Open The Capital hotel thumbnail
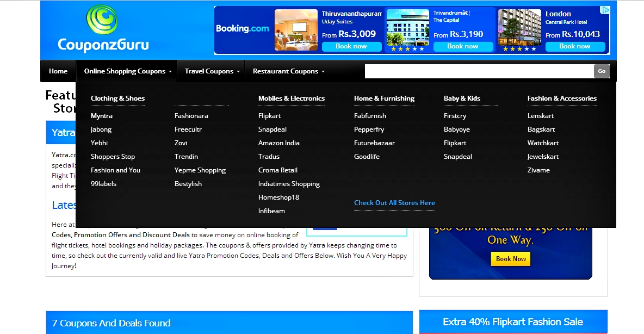This screenshot has width=644, height=334. (x=408, y=28)
